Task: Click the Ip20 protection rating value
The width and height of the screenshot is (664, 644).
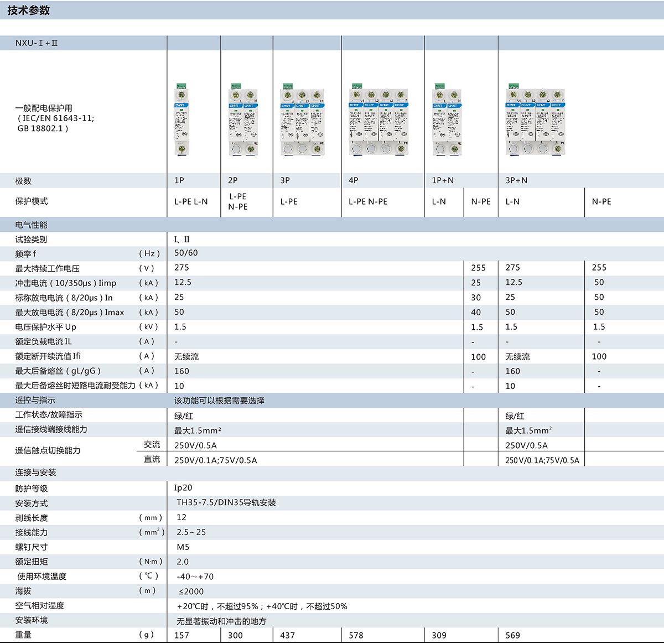Action: tap(183, 488)
